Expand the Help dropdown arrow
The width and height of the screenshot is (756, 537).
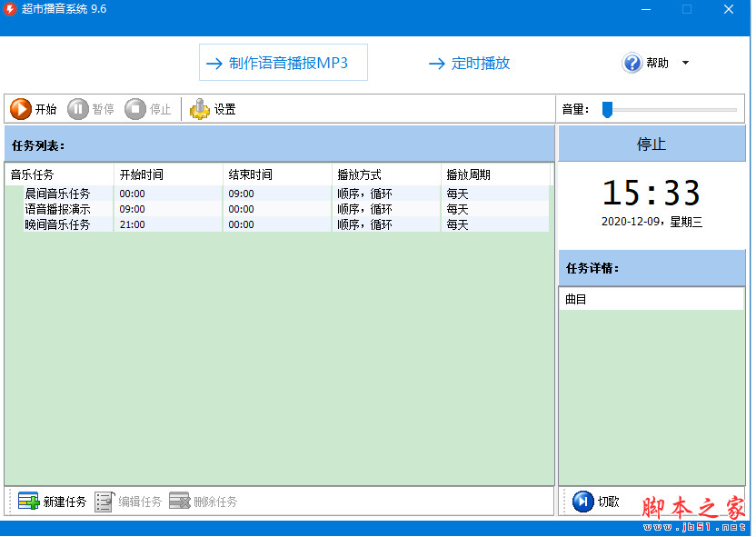click(686, 63)
